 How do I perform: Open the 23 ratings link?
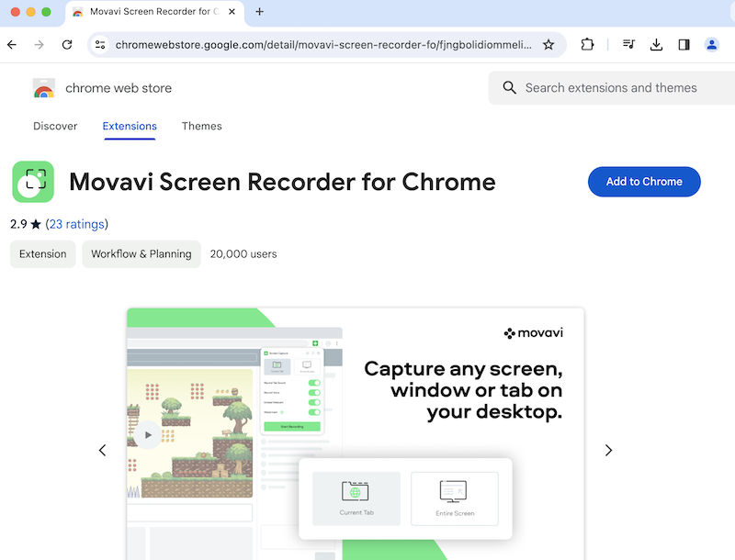point(77,224)
